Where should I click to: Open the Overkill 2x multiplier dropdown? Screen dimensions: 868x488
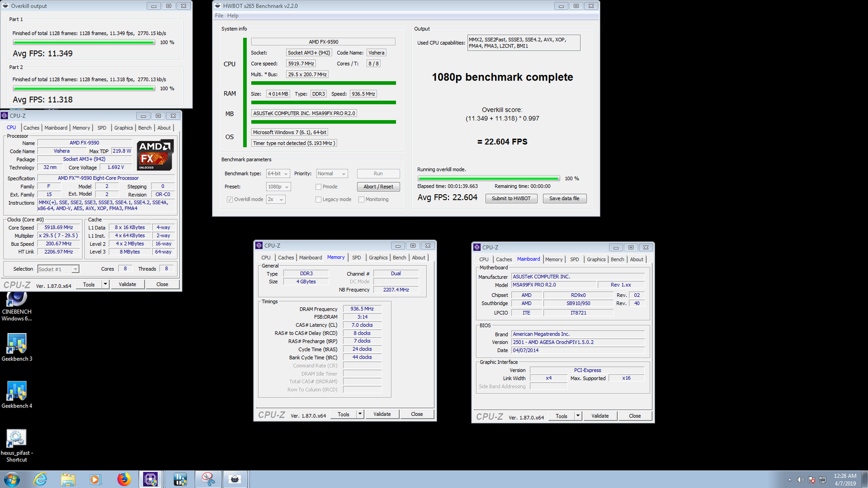pos(276,199)
